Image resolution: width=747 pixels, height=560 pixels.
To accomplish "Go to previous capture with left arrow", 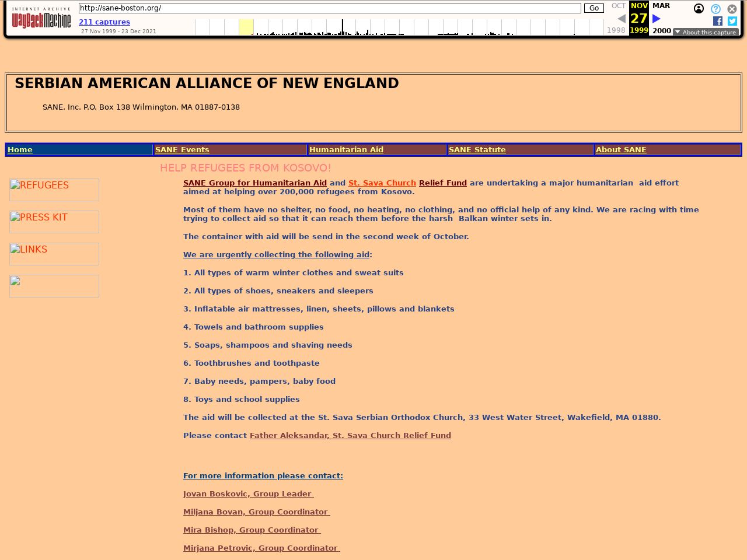I will click(x=621, y=19).
